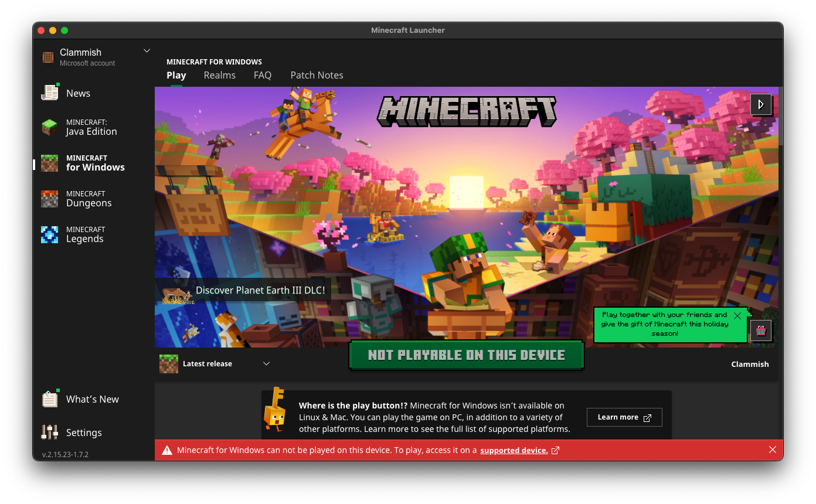Open the What's New clipboard icon
The width and height of the screenshot is (816, 504).
tap(50, 399)
